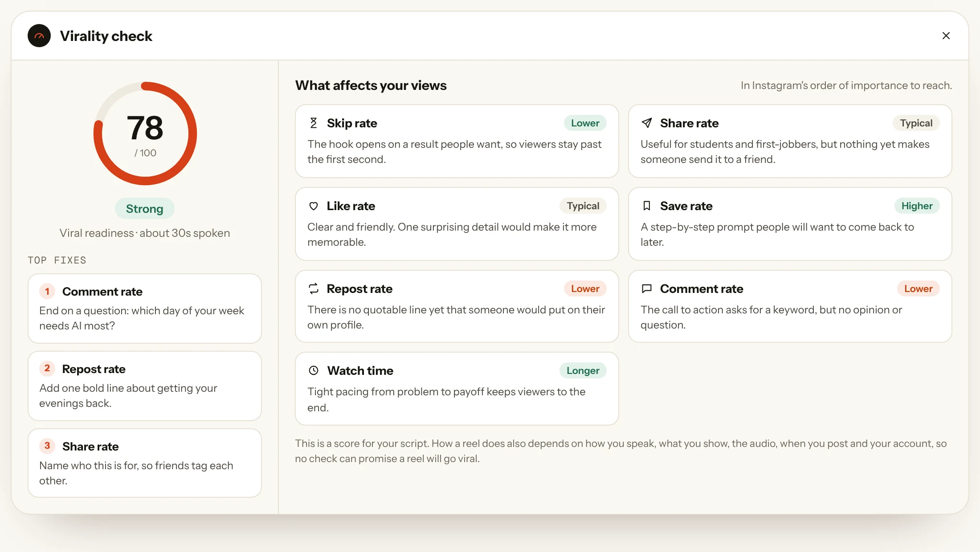The height and width of the screenshot is (552, 980).
Task: Click 'A step-by-step prompt people will want' description
Action: click(x=777, y=234)
